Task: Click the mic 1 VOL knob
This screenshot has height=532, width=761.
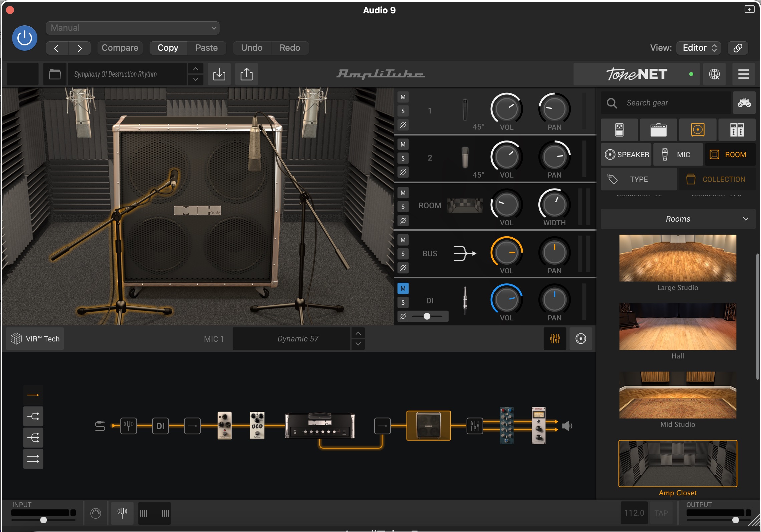Action: tap(506, 109)
